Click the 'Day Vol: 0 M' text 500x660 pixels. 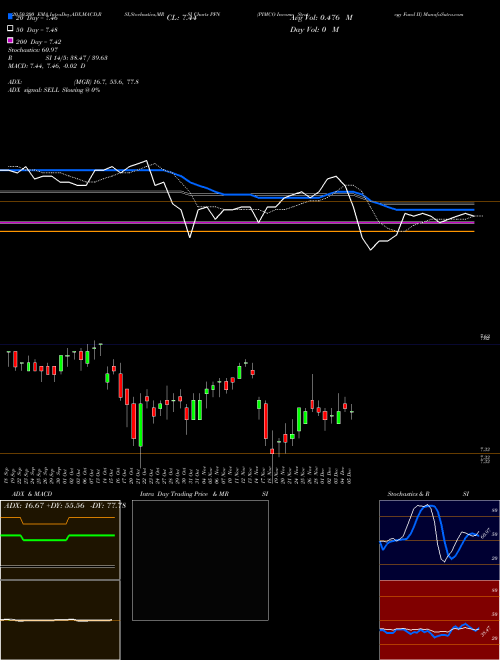click(314, 29)
